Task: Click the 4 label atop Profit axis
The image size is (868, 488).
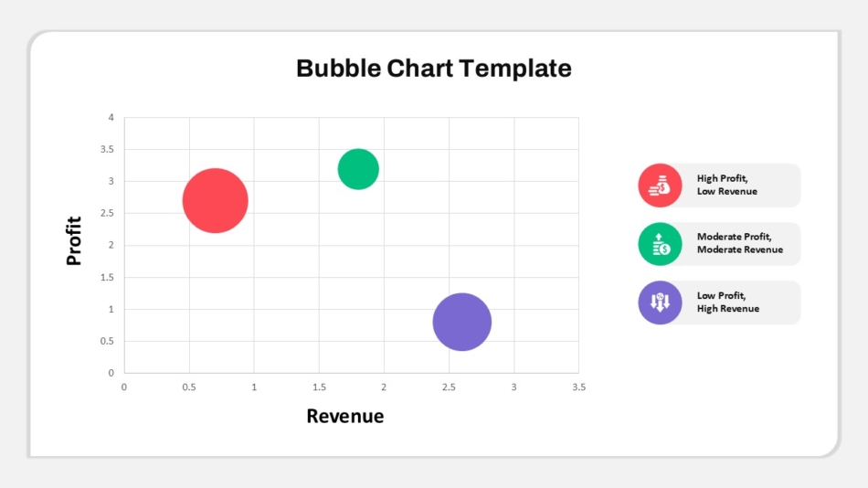Action: pyautogui.click(x=111, y=117)
